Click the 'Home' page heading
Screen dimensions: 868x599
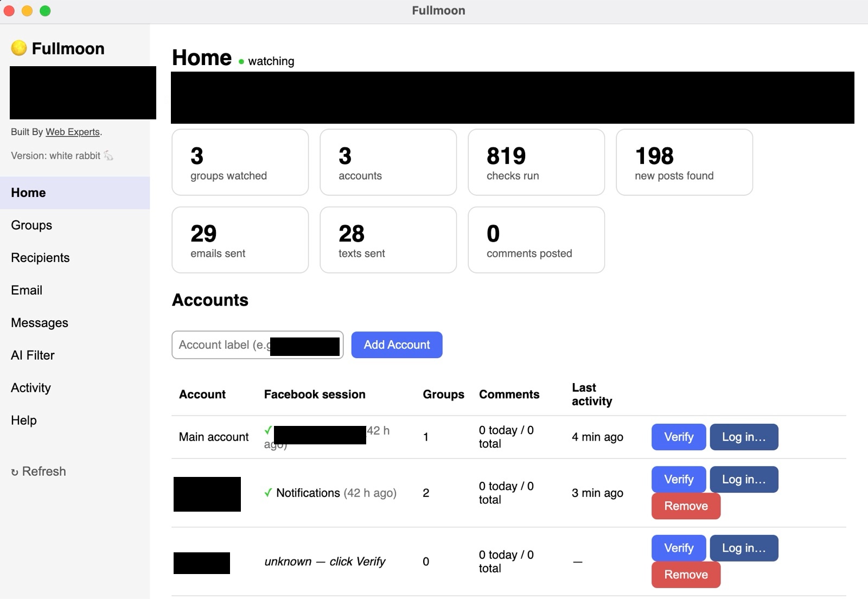click(202, 58)
